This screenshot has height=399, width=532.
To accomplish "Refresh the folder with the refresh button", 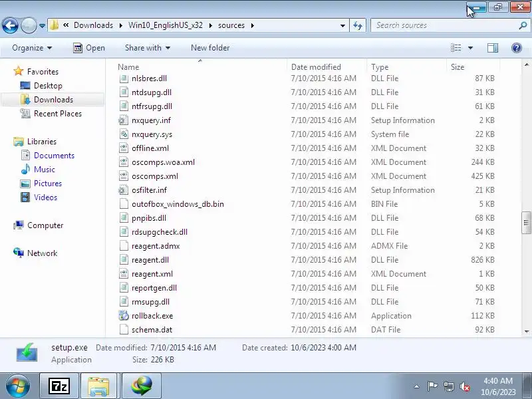I will (x=358, y=25).
